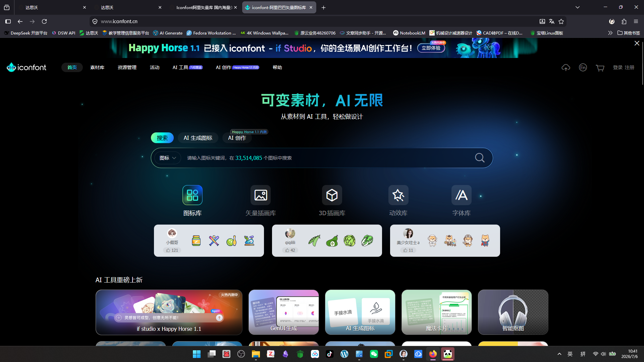The height and width of the screenshot is (362, 644).
Task: Open the 帮助 nav item
Action: [x=277, y=67]
